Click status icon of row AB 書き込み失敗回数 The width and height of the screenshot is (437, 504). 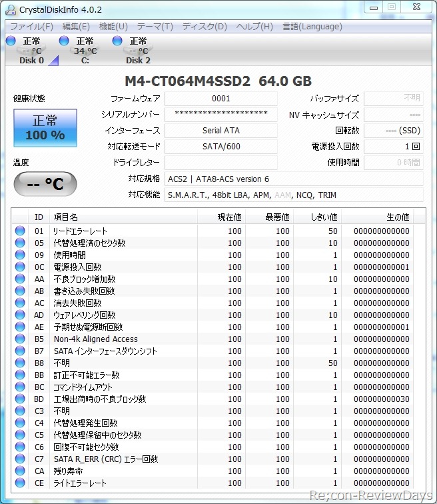20,291
